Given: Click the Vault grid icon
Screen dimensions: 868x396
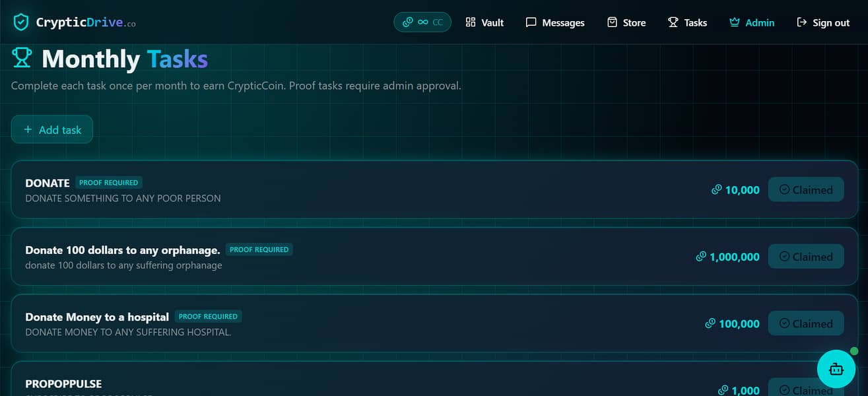Looking at the screenshot, I should click(471, 22).
